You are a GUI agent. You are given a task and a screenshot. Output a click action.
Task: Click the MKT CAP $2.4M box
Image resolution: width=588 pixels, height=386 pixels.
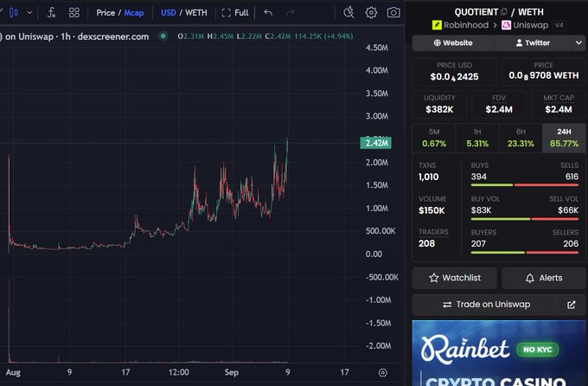click(x=559, y=104)
